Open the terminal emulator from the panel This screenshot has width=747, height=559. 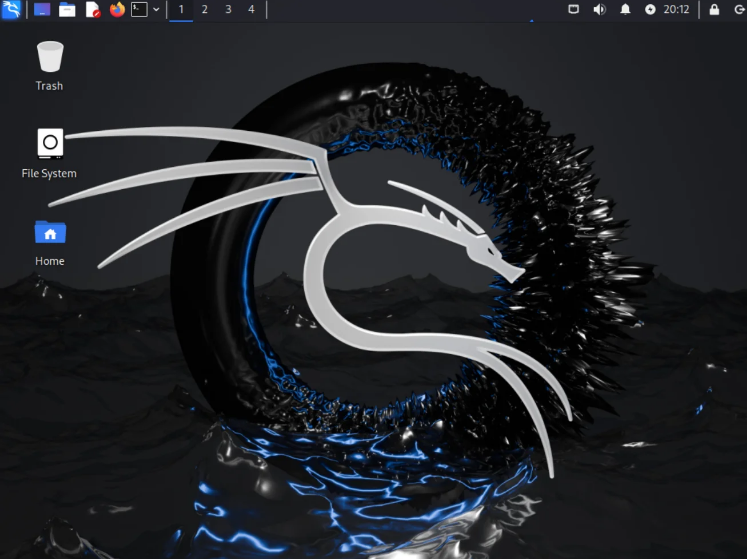(140, 10)
